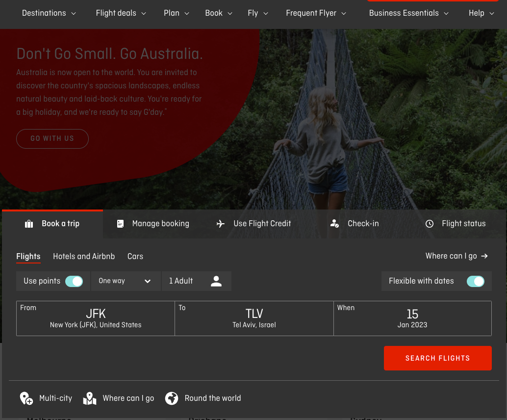Toggle the Use points switch
The image size is (507, 420).
[74, 281]
